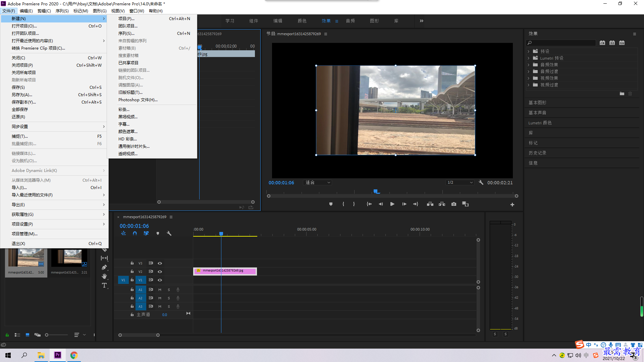
Task: Expand the 音频过渡 folder
Action: [528, 71]
